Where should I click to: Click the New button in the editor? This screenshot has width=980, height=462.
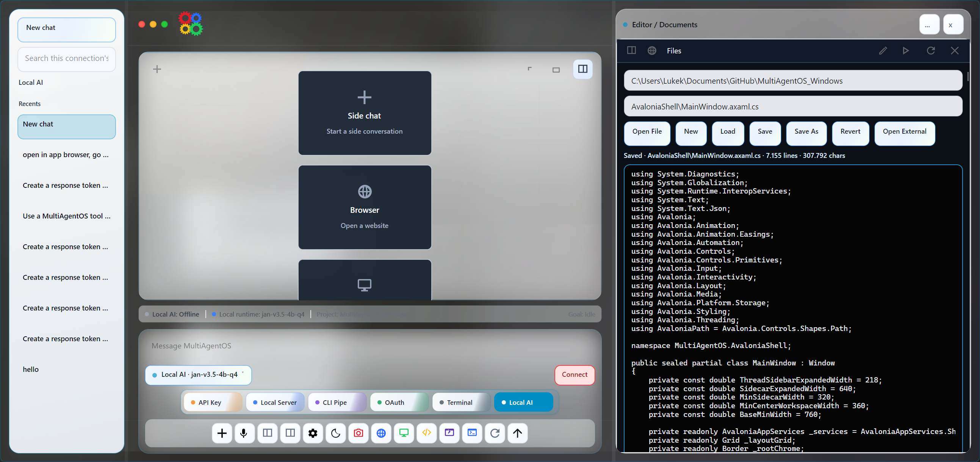pos(691,133)
